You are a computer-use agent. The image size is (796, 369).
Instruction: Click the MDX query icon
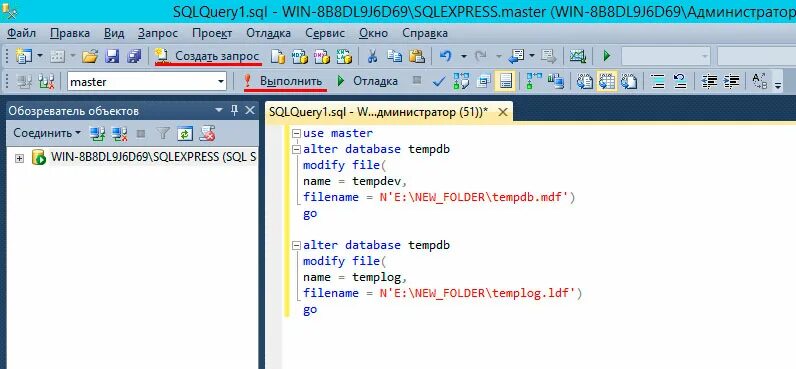click(x=300, y=56)
